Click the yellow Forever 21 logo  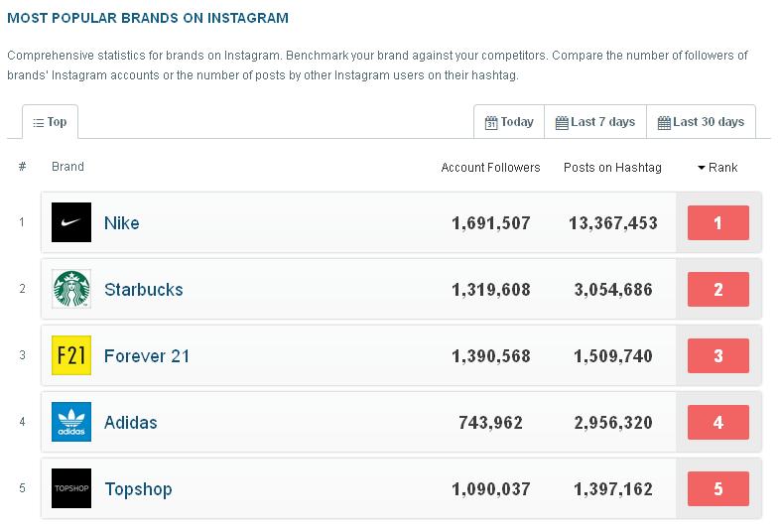pyautogui.click(x=70, y=355)
